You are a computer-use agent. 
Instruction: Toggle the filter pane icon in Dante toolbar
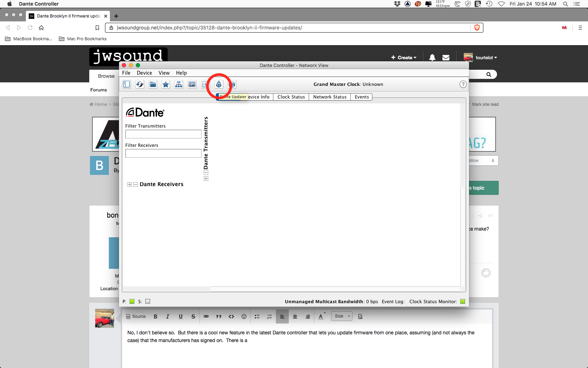pyautogui.click(x=127, y=84)
